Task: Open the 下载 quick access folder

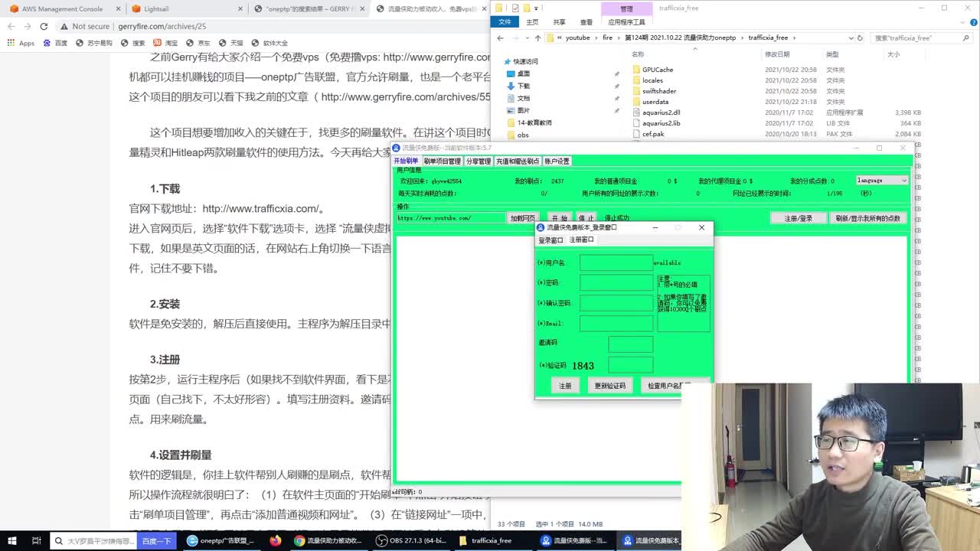Action: point(524,86)
